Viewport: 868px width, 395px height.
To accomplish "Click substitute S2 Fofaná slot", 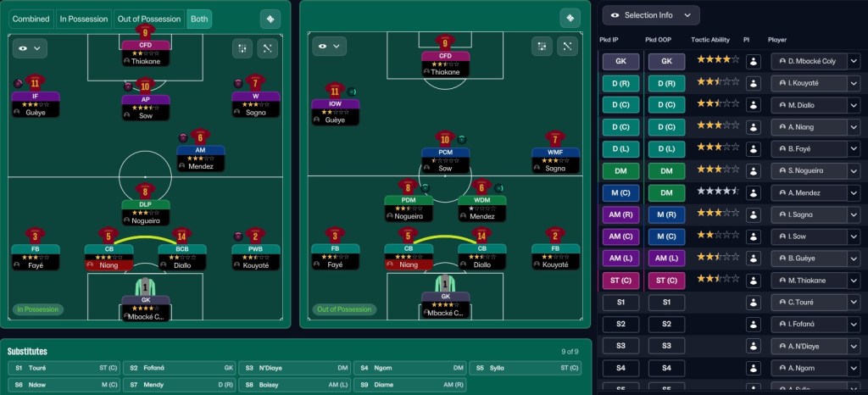I will click(x=180, y=368).
